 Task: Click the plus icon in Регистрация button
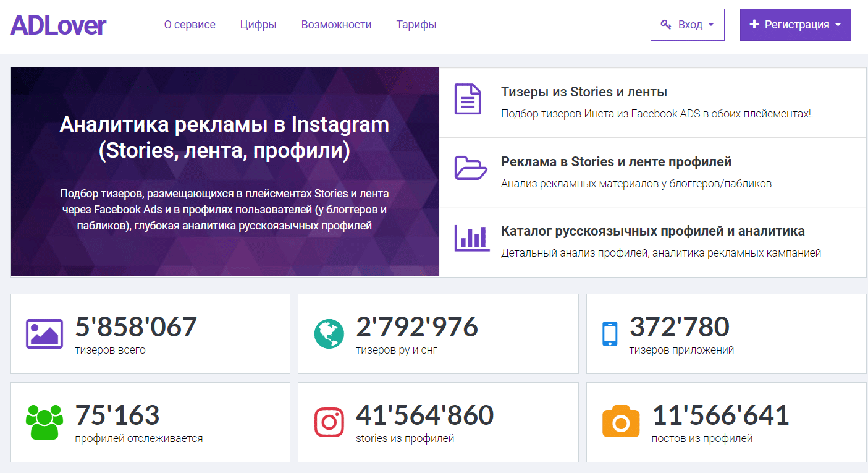coord(754,25)
